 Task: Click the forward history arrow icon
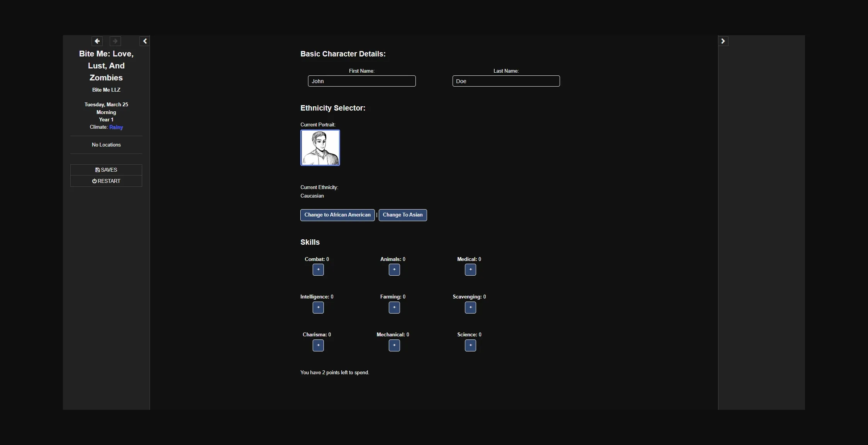[115, 41]
